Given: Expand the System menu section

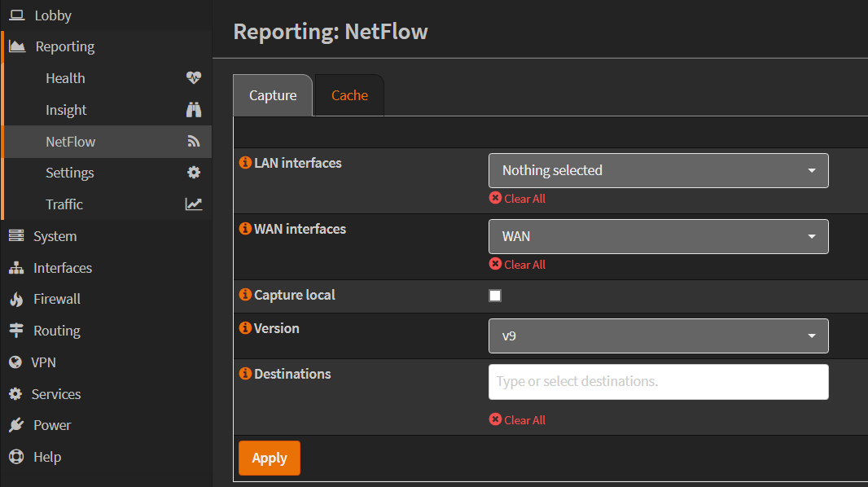Looking at the screenshot, I should click(55, 236).
